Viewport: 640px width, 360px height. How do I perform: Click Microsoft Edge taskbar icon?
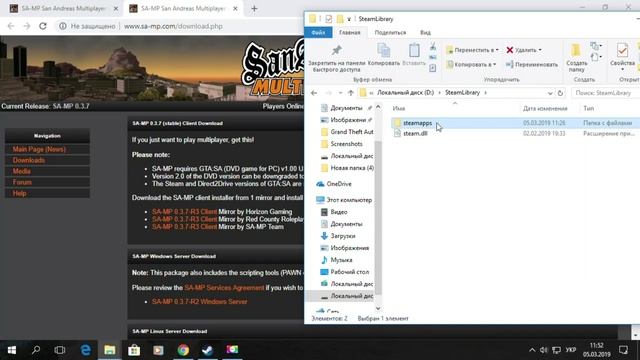[x=85, y=350]
